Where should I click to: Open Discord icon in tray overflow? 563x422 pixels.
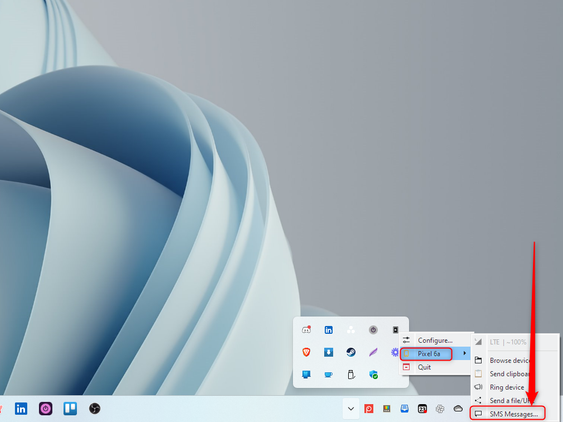[x=306, y=330]
